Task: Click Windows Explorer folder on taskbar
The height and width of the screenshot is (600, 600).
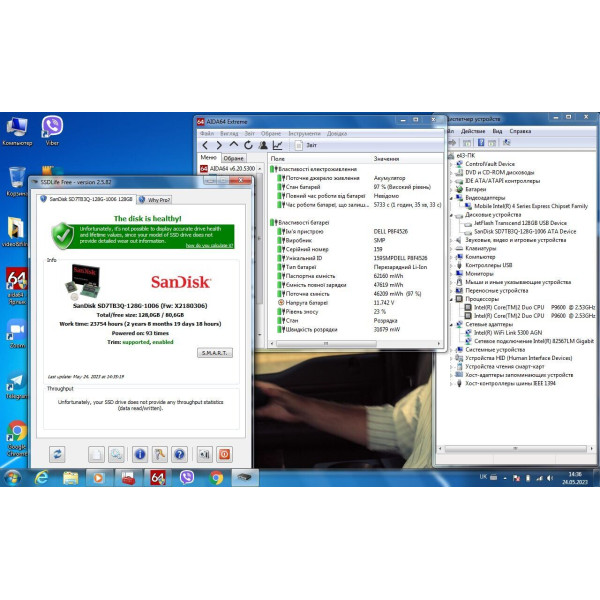Action: click(70, 478)
